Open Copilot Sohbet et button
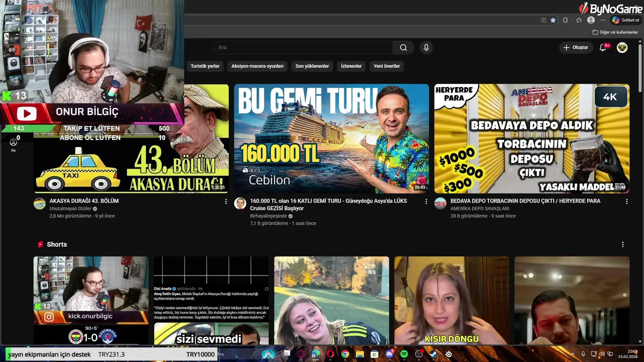Viewport: 644px width, 362px height. point(626,20)
